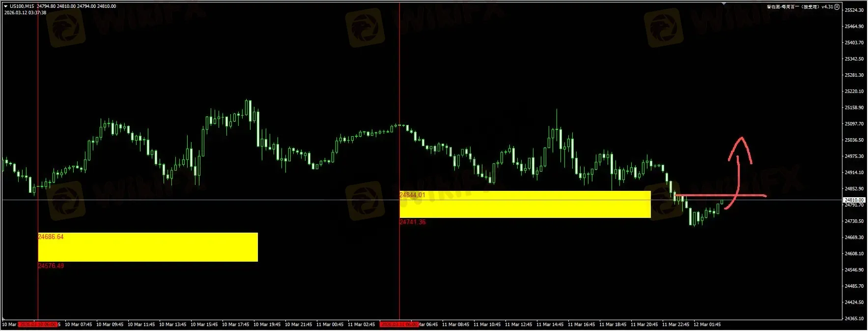868x331 pixels.
Task: Click the 10 Mar 19:45 time label
Action: click(x=267, y=325)
